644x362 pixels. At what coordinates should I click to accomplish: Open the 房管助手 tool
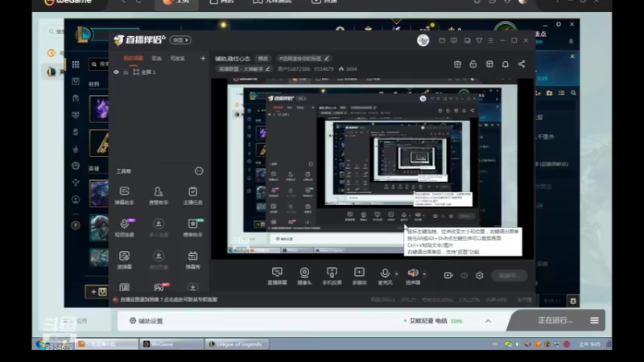pos(158,195)
